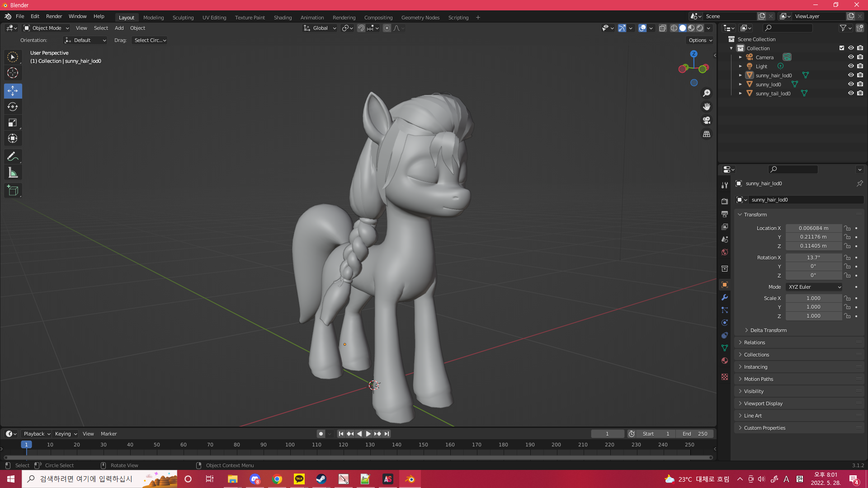Click the Options button in viewport header
The image size is (868, 488).
tap(700, 40)
